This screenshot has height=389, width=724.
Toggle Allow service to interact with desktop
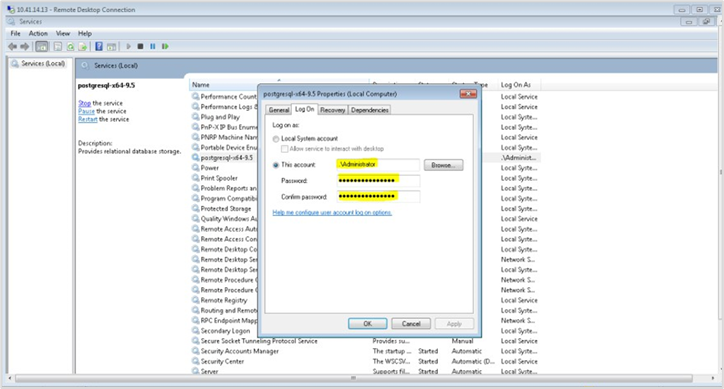pyautogui.click(x=284, y=149)
